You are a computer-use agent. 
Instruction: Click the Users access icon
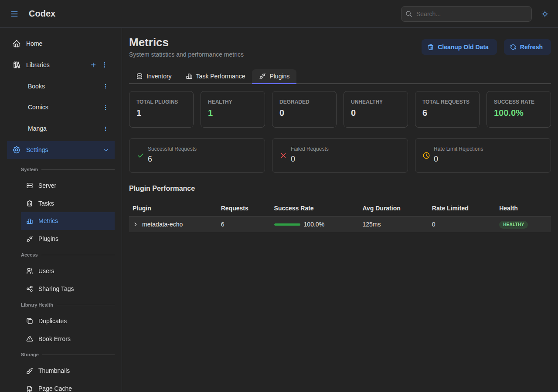[29, 271]
